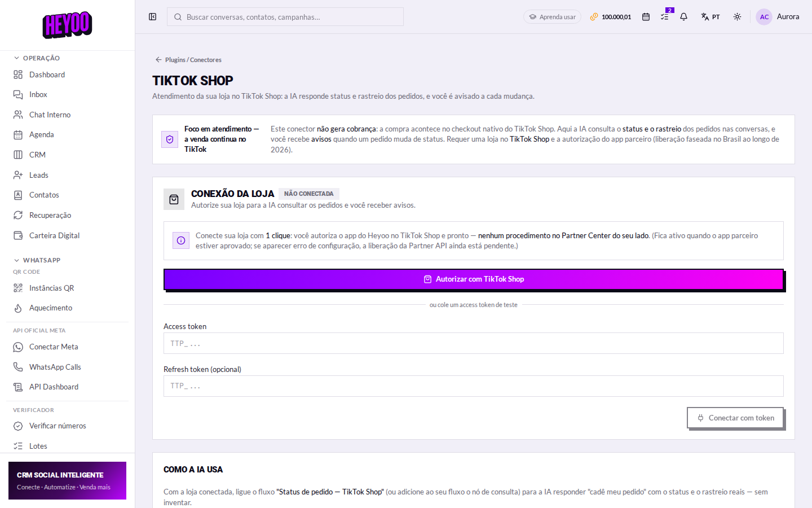The width and height of the screenshot is (812, 508).
Task: Go back to Plugins / Conectores
Action: click(188, 60)
